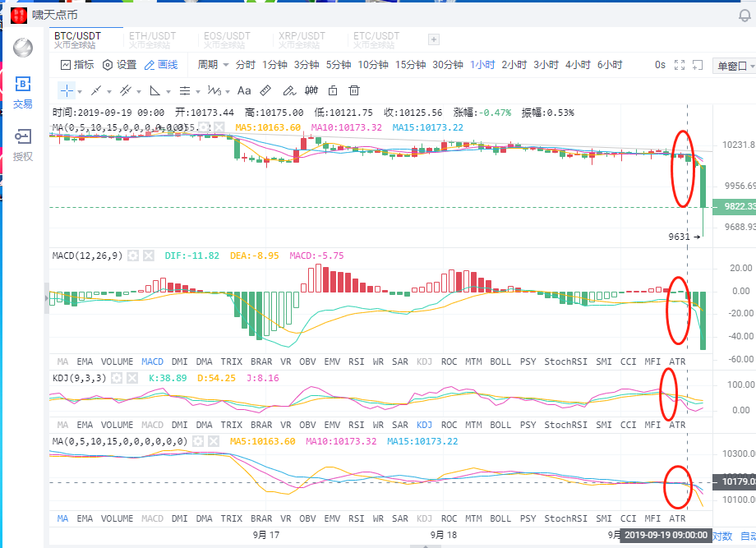The width and height of the screenshot is (756, 548).
Task: Select the ruler measurement tool
Action: point(265,90)
